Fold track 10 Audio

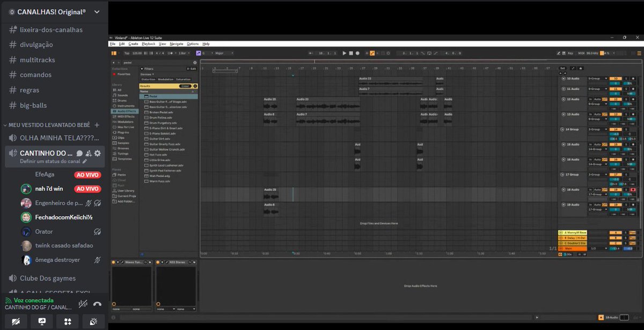point(563,78)
